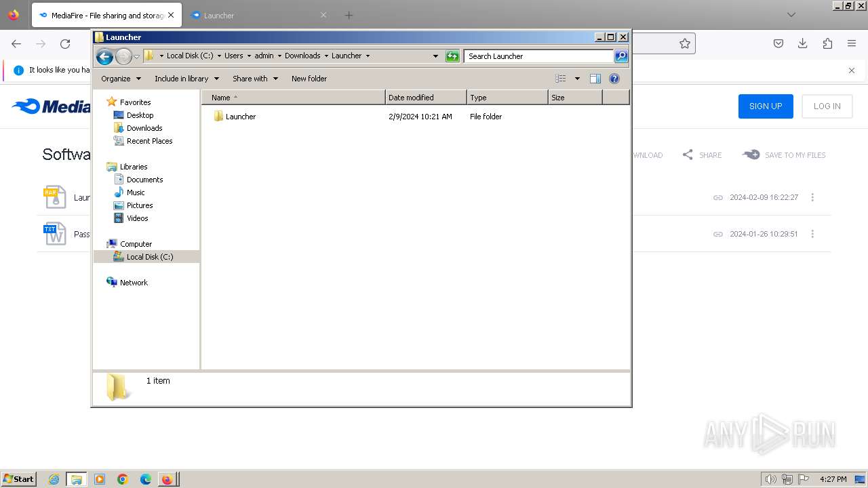The image size is (868, 488).
Task: Open Explorer help question-mark icon
Action: point(614,79)
